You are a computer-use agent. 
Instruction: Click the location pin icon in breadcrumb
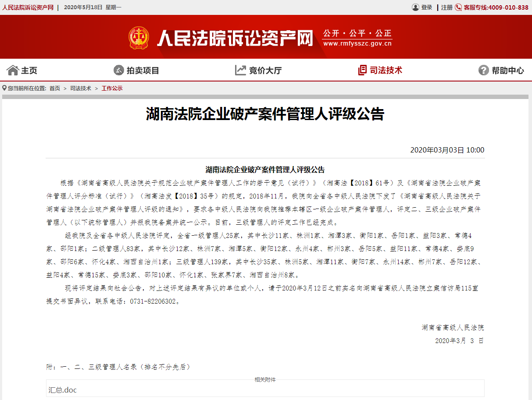pyautogui.click(x=4, y=88)
